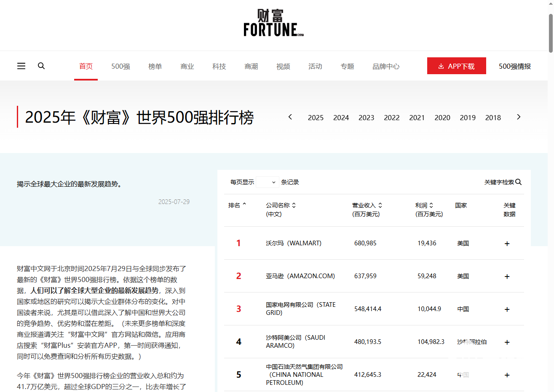
Task: Open the hamburger menu icon
Action: [21, 66]
